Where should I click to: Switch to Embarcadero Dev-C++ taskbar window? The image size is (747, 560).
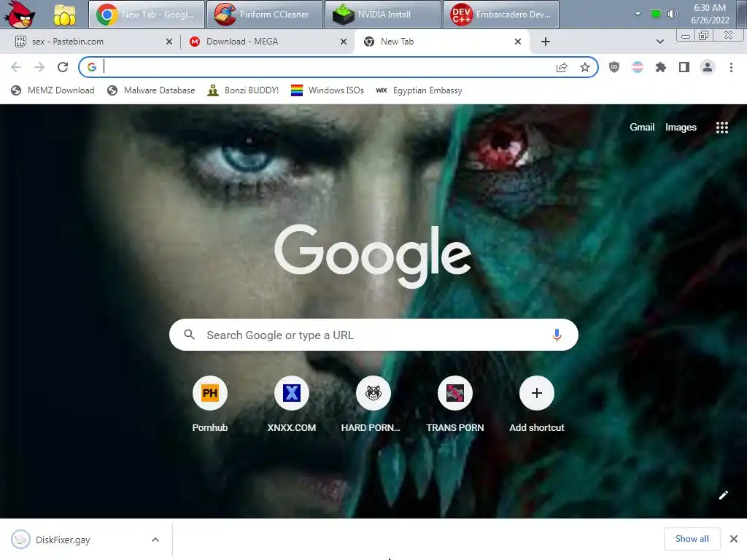(x=500, y=15)
